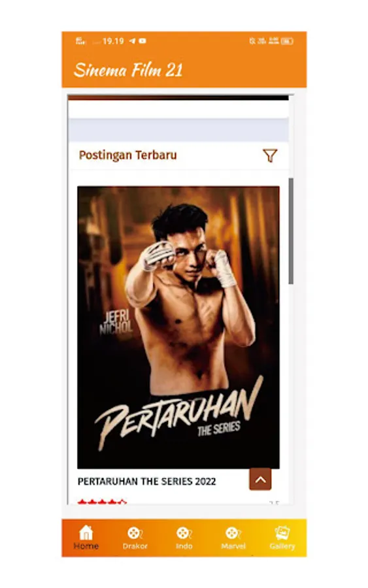Click the vertical scrollbar thumb
The image size is (368, 588).
[291, 231]
